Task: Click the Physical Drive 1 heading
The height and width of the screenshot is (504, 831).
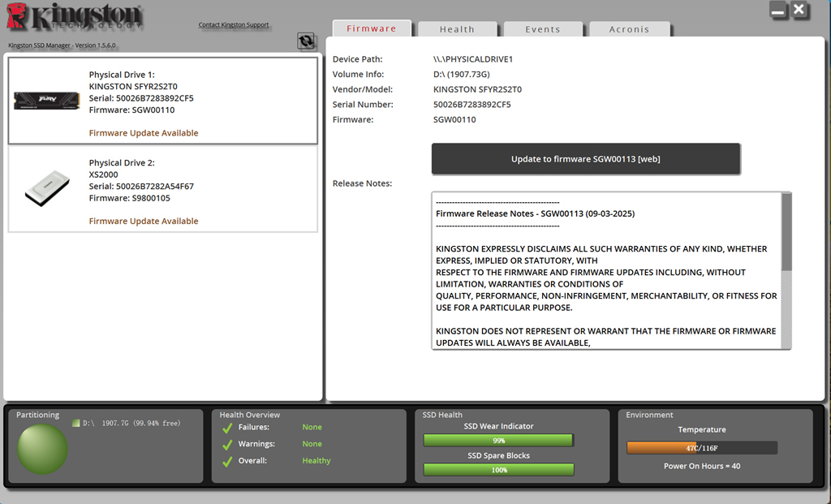Action: coord(122,75)
